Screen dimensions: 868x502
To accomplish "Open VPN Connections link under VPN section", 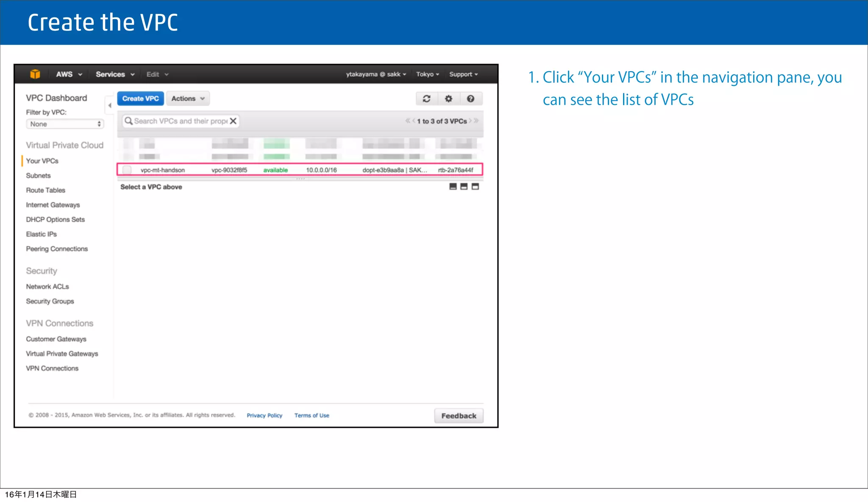I will 52,368.
